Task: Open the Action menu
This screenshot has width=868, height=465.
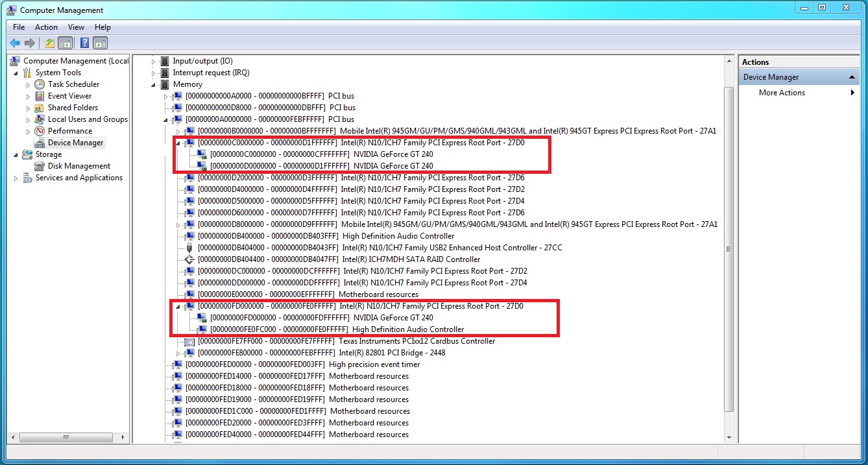Action: click(x=46, y=27)
